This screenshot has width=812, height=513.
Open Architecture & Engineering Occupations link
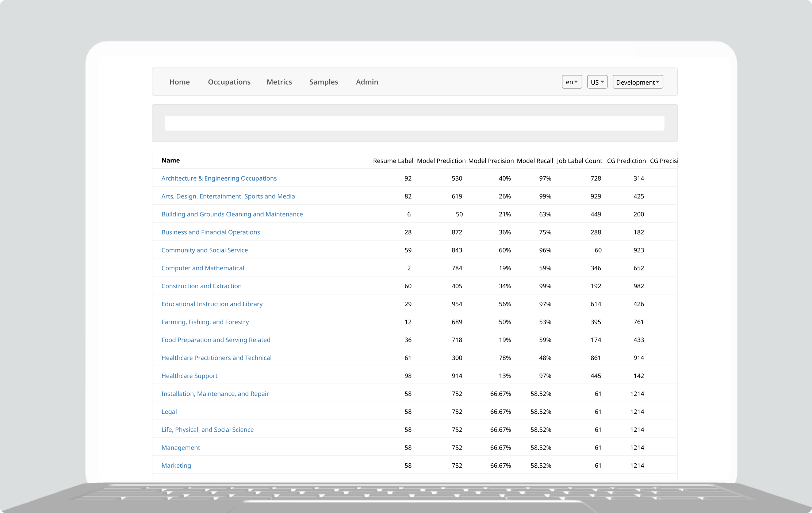219,178
